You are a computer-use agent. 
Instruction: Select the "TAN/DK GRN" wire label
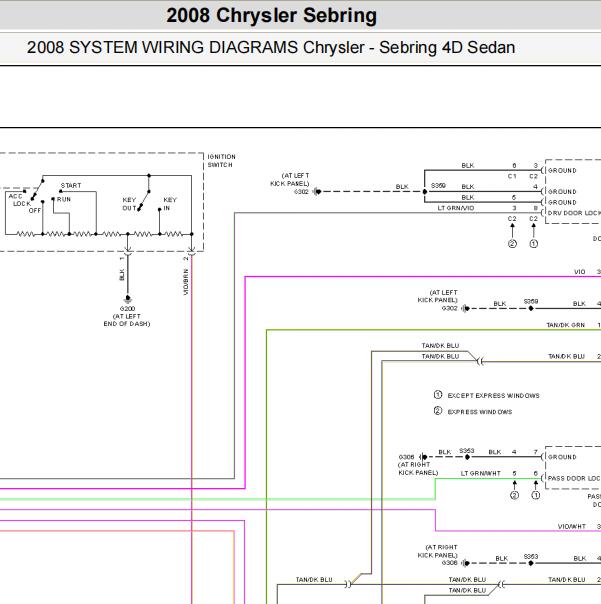(x=566, y=325)
